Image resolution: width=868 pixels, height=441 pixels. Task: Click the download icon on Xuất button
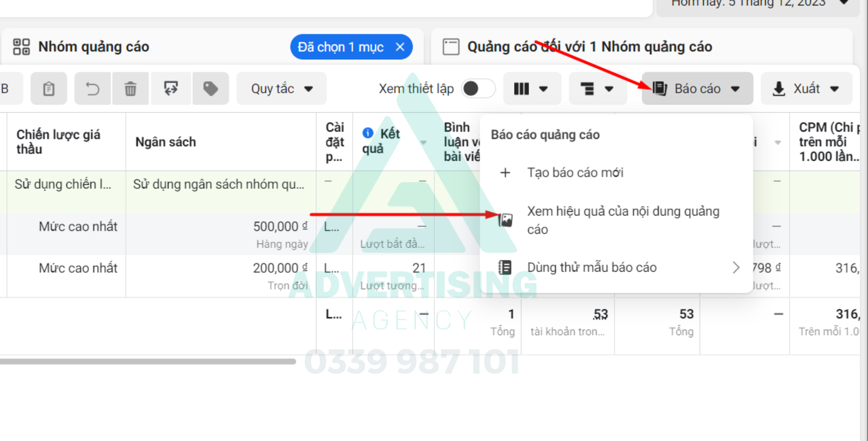click(x=778, y=89)
